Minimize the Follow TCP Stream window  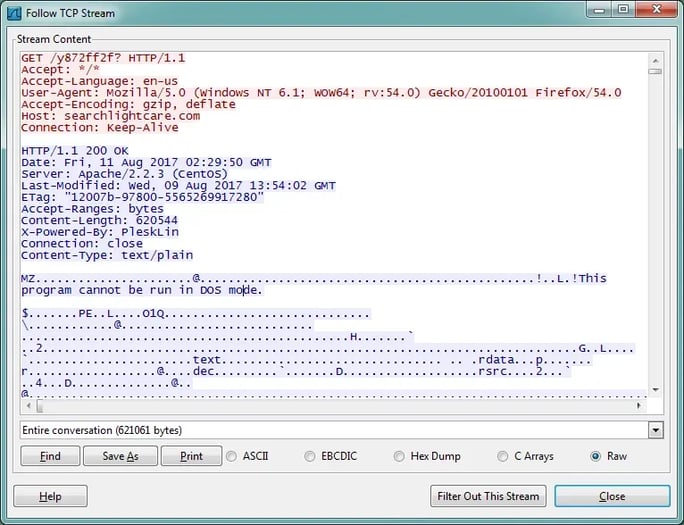point(599,11)
